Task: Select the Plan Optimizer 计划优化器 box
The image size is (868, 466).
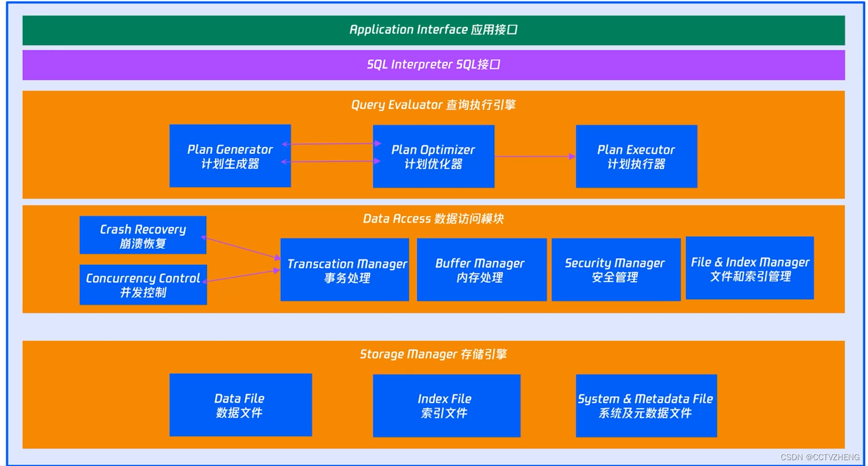Action: [x=433, y=156]
